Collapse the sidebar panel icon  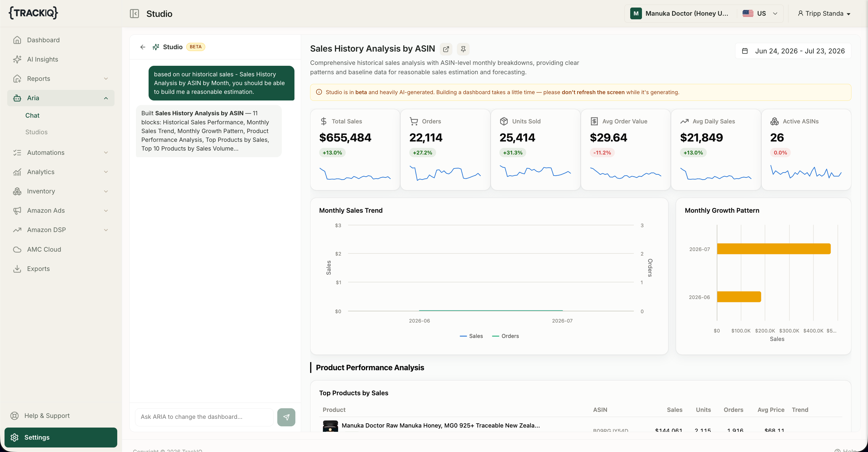[134, 14]
